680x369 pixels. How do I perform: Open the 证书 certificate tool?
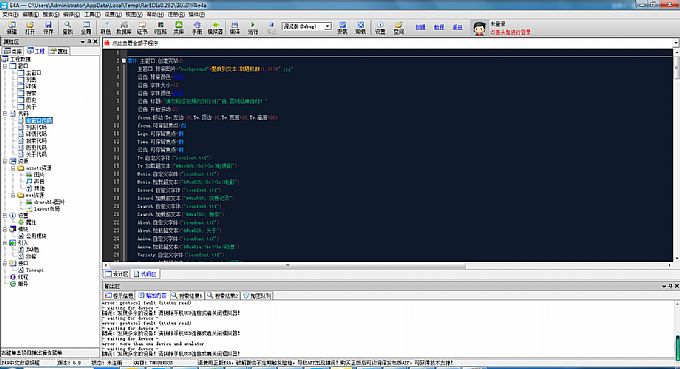pos(142,28)
